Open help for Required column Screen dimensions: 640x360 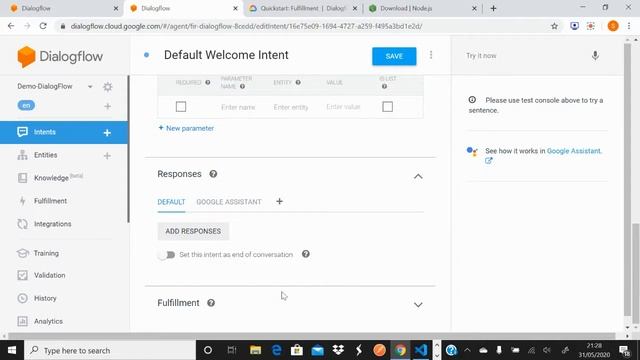tap(208, 82)
